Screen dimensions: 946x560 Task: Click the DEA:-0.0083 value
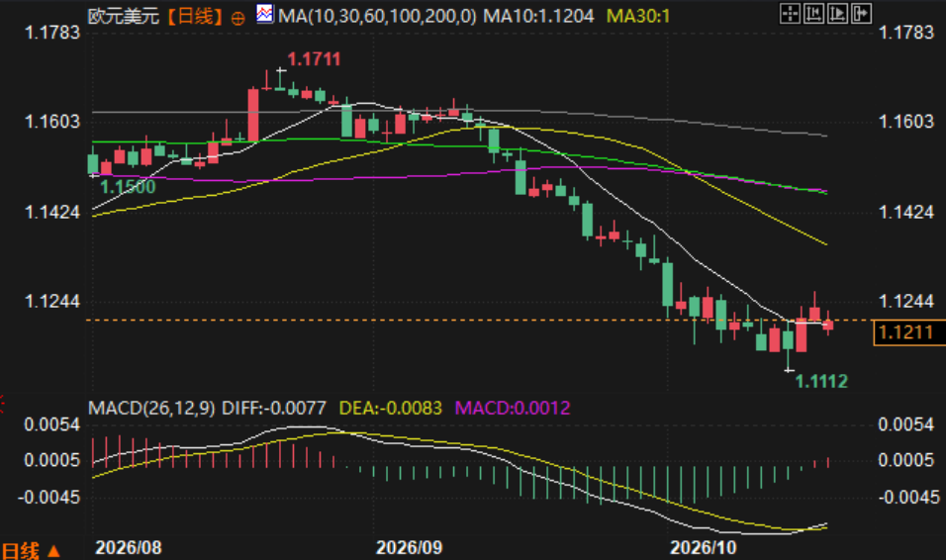click(390, 408)
